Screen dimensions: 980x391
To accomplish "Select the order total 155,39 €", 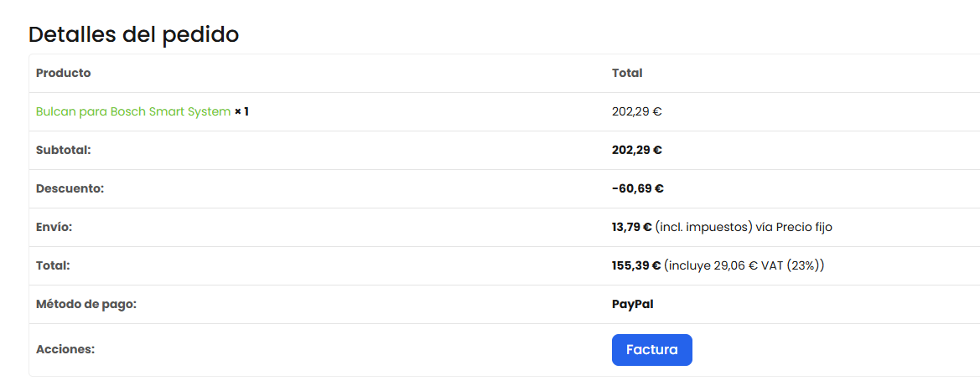I will [636, 265].
